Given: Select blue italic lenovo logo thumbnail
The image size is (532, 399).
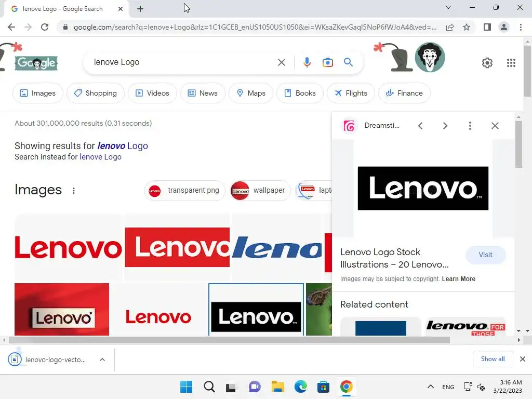Looking at the screenshot, I should 276,247.
